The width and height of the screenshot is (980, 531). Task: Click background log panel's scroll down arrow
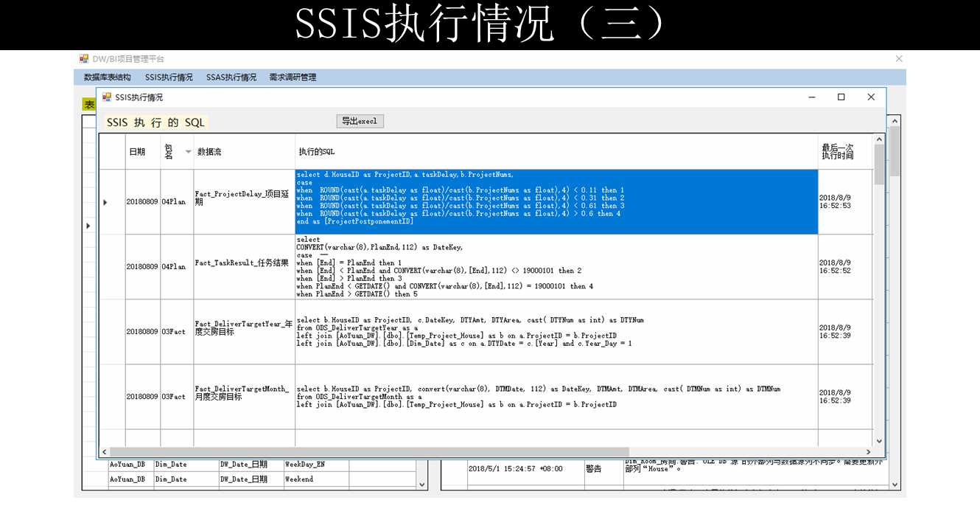[895, 485]
